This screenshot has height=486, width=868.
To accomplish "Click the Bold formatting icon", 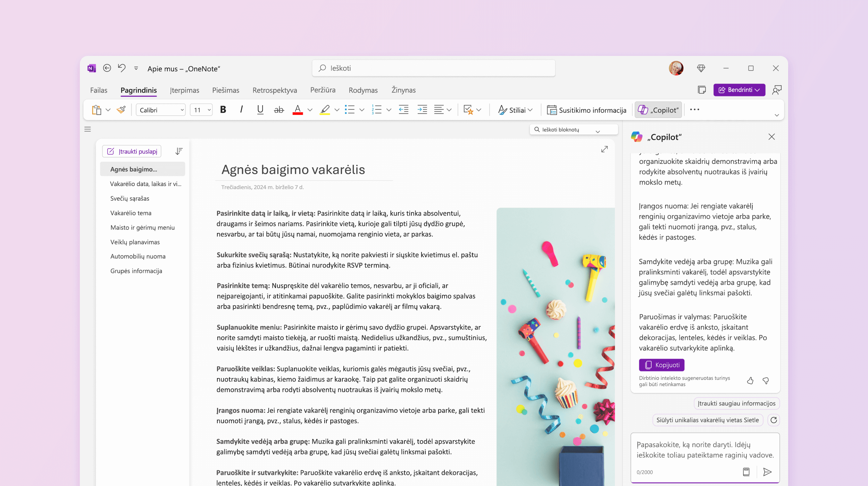I will pos(222,110).
